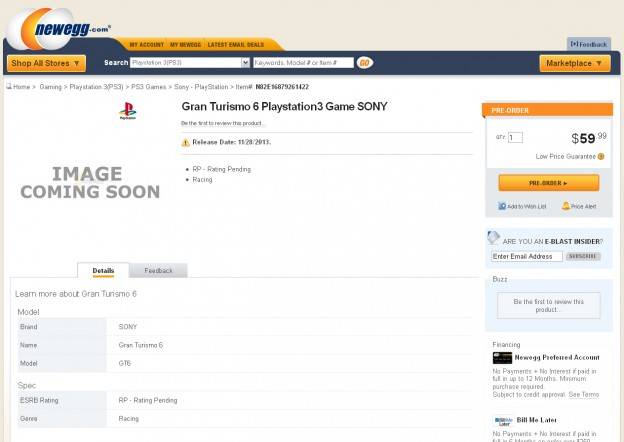The image size is (624, 442).
Task: Open the Marketplace dropdown
Action: pyautogui.click(x=575, y=63)
